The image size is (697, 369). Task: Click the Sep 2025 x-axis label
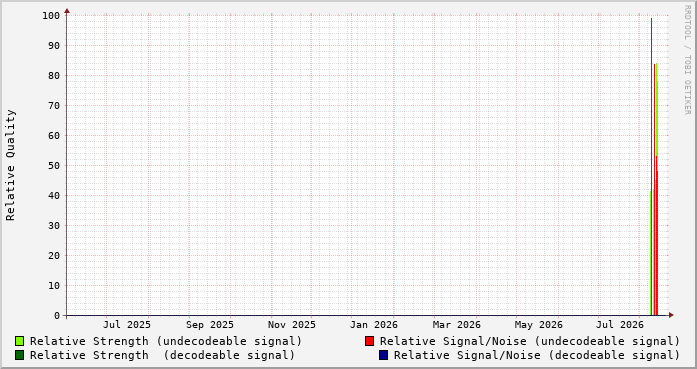(x=209, y=325)
